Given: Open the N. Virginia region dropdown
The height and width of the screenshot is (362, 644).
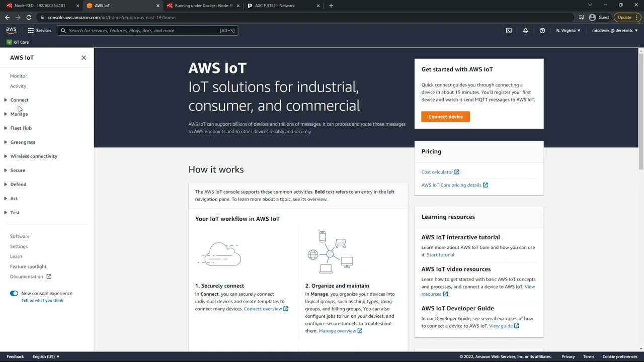Looking at the screenshot, I should coord(568,30).
